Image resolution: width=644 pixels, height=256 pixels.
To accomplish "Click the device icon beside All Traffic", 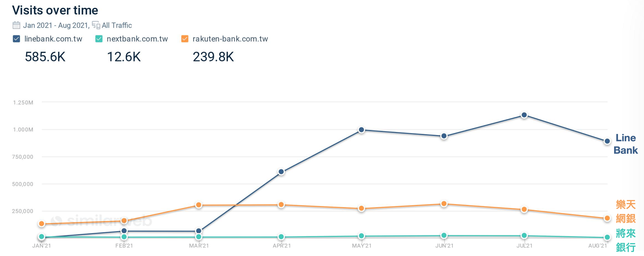I will click(96, 25).
